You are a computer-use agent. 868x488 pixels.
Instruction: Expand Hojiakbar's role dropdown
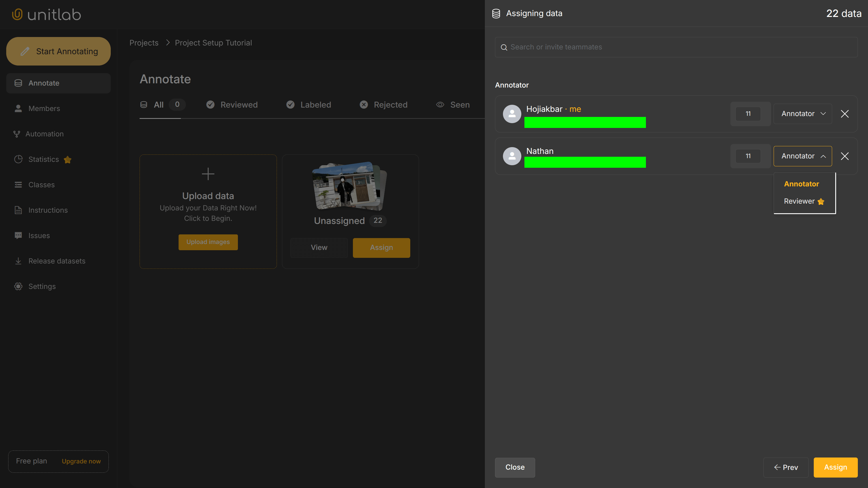point(802,114)
